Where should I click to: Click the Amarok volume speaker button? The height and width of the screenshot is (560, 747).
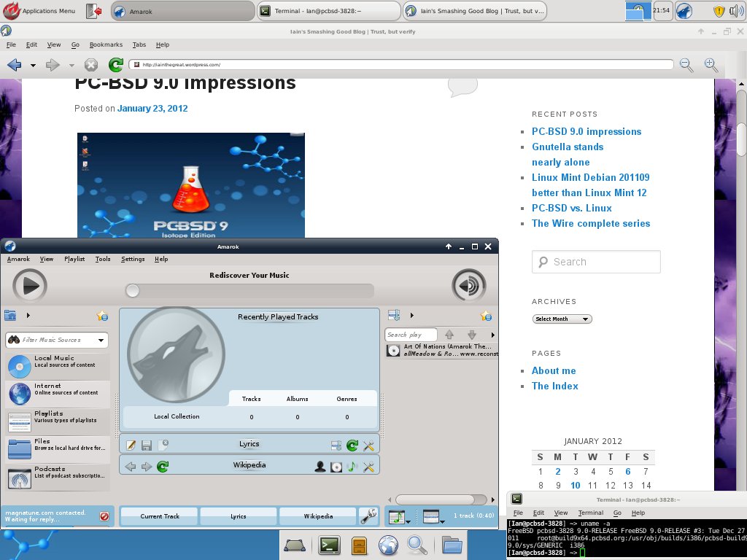(x=469, y=285)
